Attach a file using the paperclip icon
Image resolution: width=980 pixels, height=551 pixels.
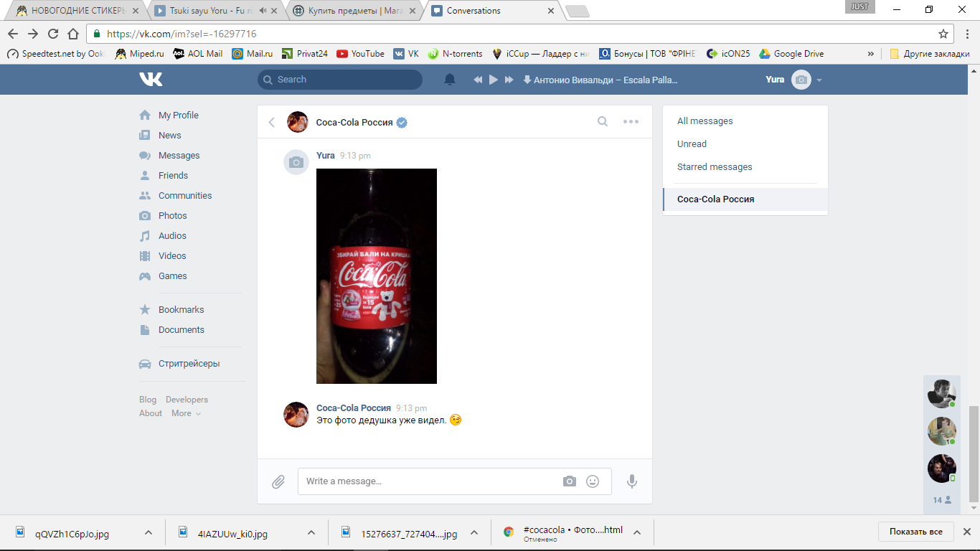[x=278, y=482]
